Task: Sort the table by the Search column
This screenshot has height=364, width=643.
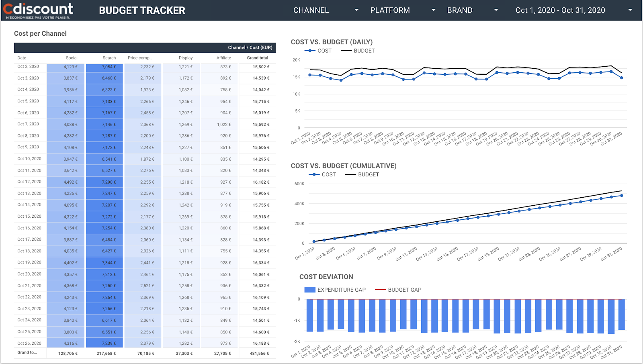Action: [x=109, y=57]
